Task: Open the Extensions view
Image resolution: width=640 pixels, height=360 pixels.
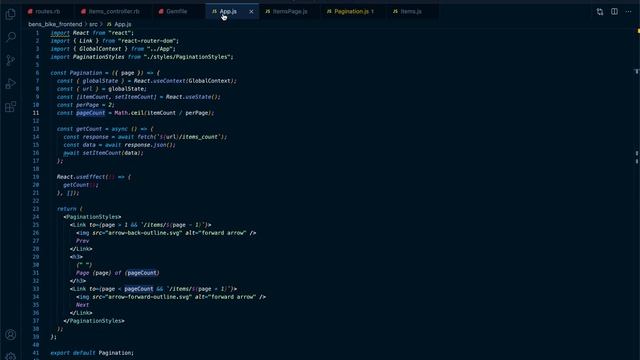Action: [11, 107]
